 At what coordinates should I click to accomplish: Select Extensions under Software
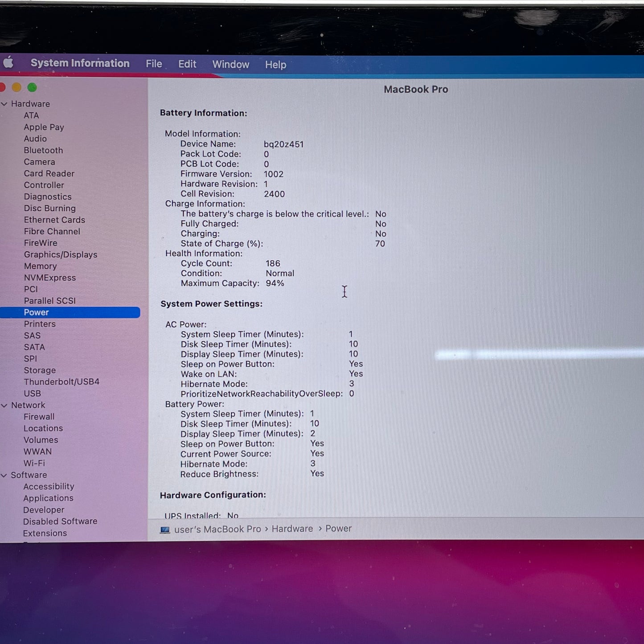point(45,533)
